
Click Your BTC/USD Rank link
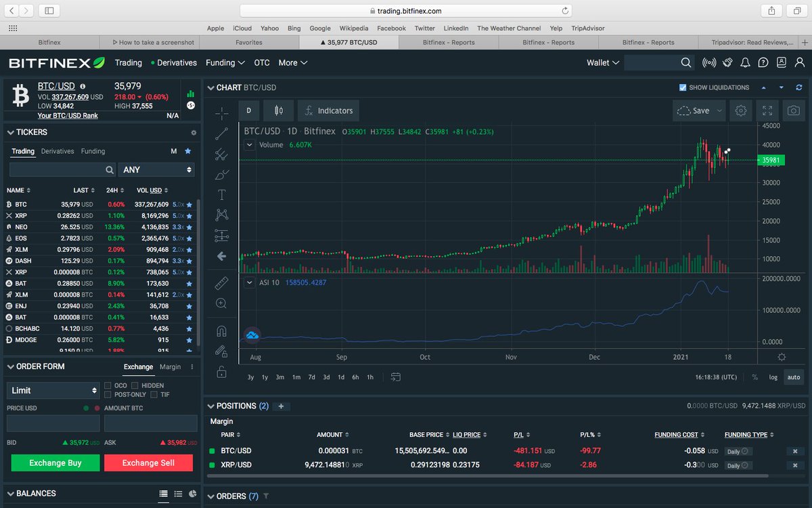(68, 116)
